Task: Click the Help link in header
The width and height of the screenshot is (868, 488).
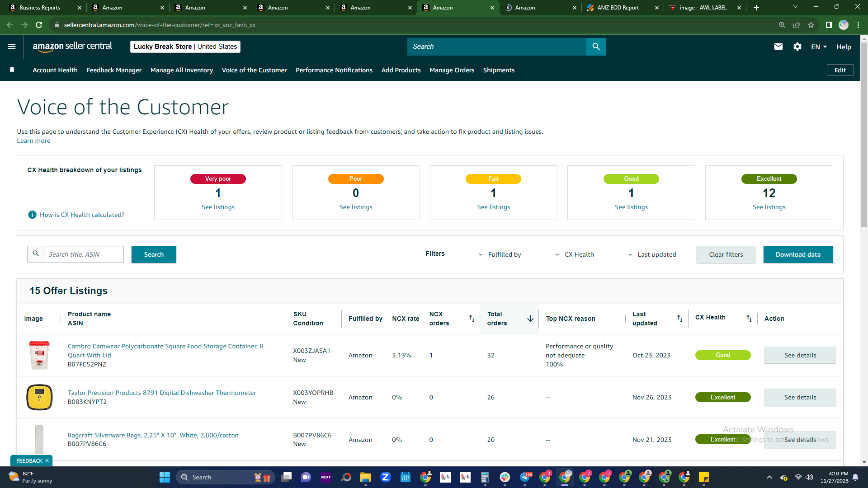Action: click(x=844, y=47)
